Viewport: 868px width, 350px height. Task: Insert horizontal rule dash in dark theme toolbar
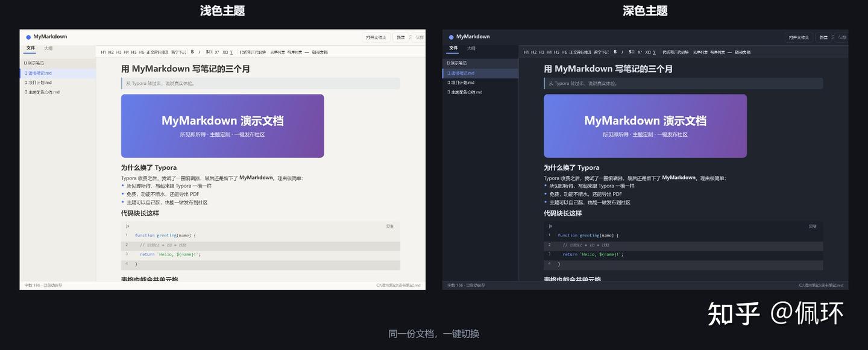click(729, 52)
